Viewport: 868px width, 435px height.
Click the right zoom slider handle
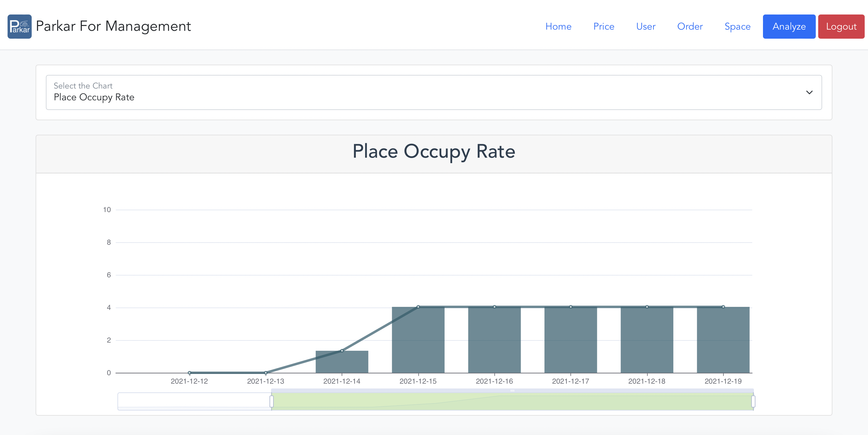tap(753, 401)
